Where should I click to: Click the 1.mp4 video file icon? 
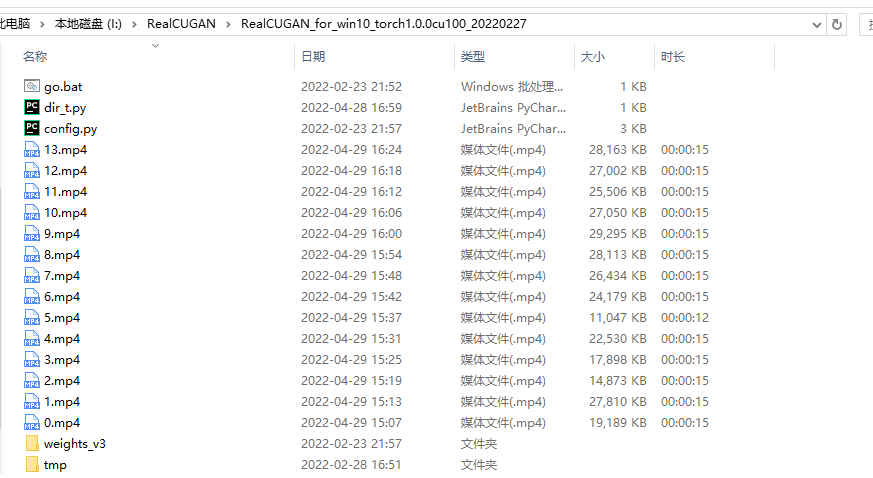(x=32, y=401)
